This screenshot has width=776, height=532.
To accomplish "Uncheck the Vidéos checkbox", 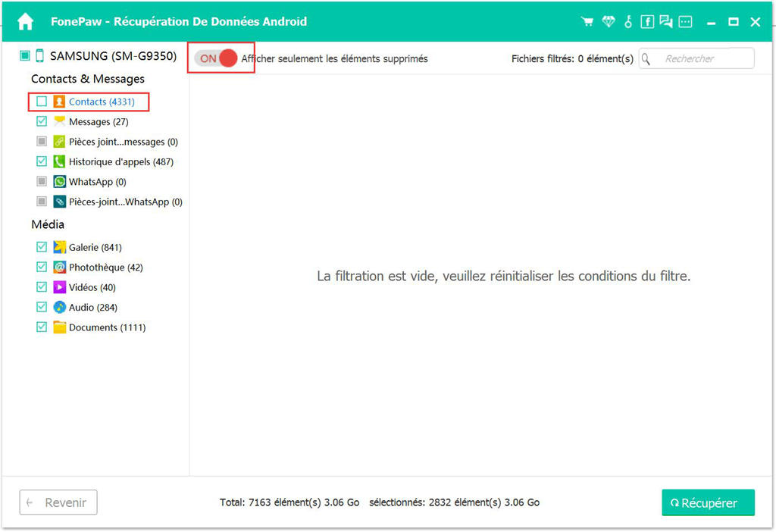I will click(x=42, y=287).
